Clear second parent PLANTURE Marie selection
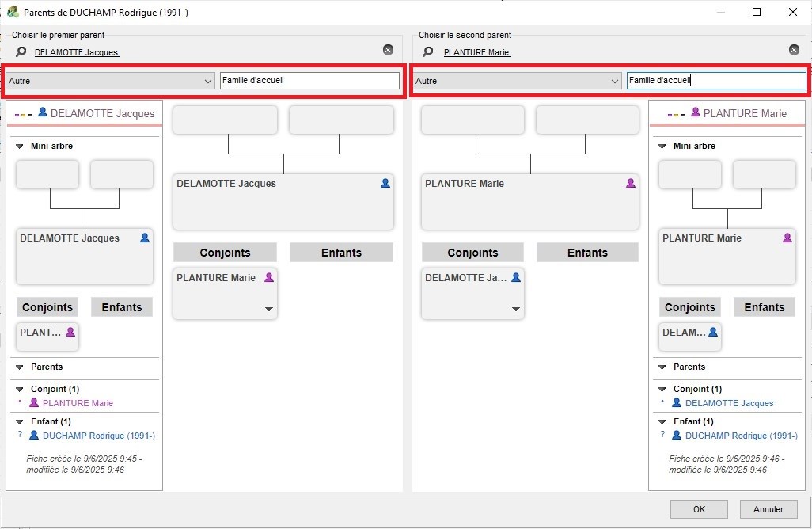Image resolution: width=812 pixels, height=529 pixels. coord(794,50)
